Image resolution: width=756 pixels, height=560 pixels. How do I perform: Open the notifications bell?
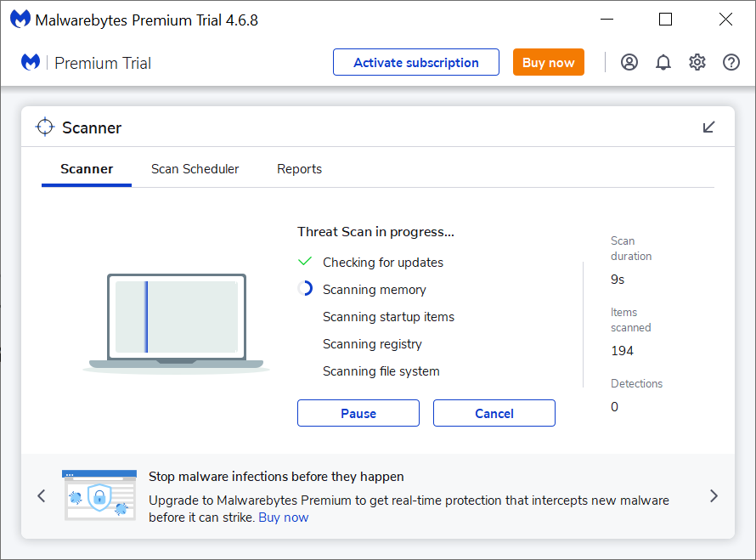663,62
